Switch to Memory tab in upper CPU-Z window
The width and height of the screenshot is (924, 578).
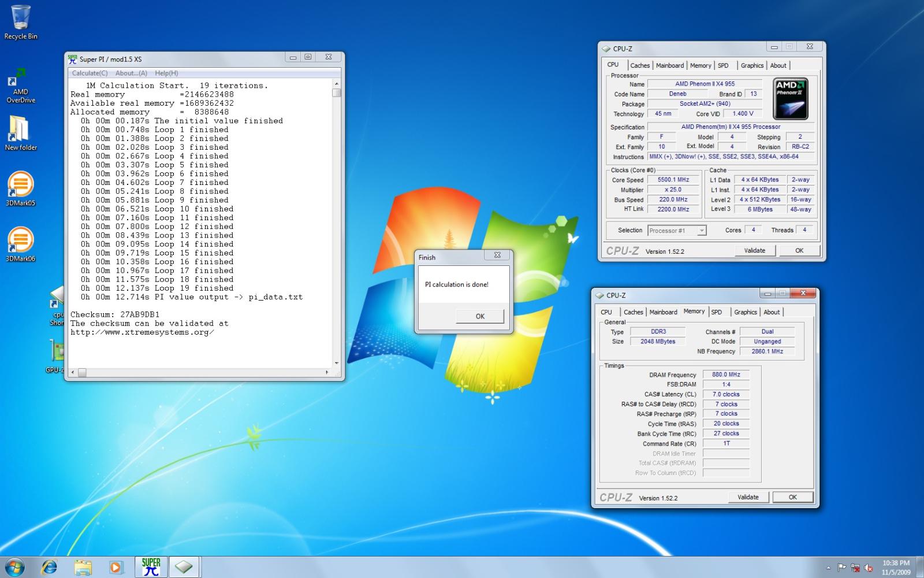701,65
